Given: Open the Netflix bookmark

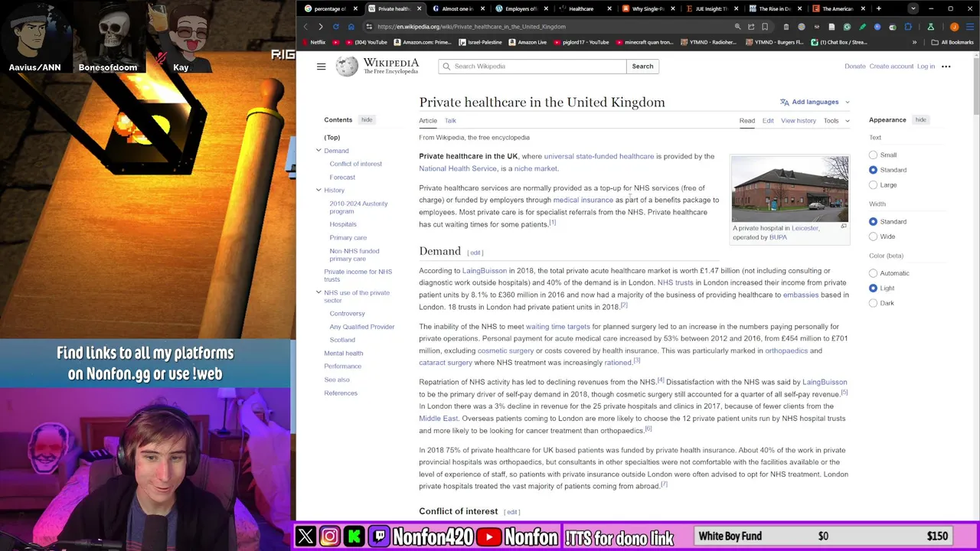Looking at the screenshot, I should coord(314,42).
